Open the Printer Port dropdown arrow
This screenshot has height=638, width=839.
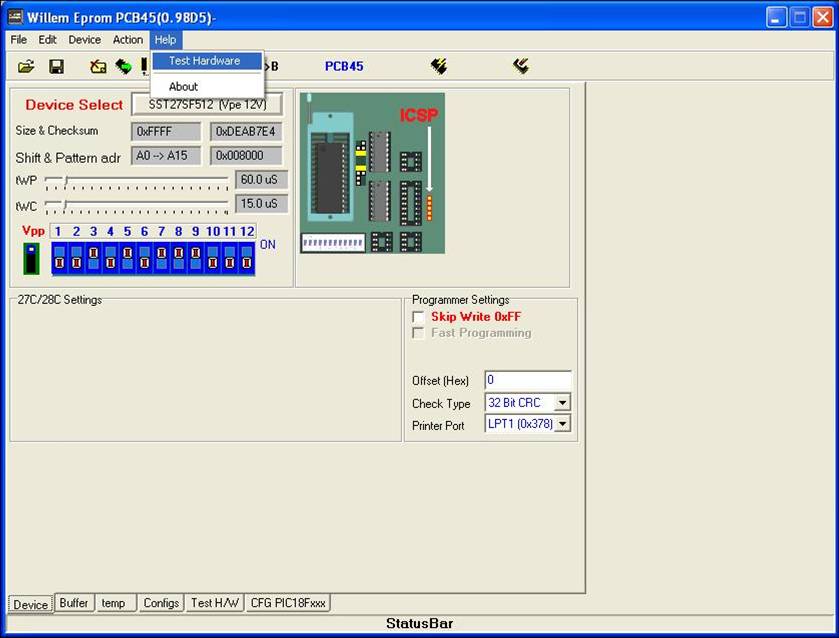[x=562, y=424]
